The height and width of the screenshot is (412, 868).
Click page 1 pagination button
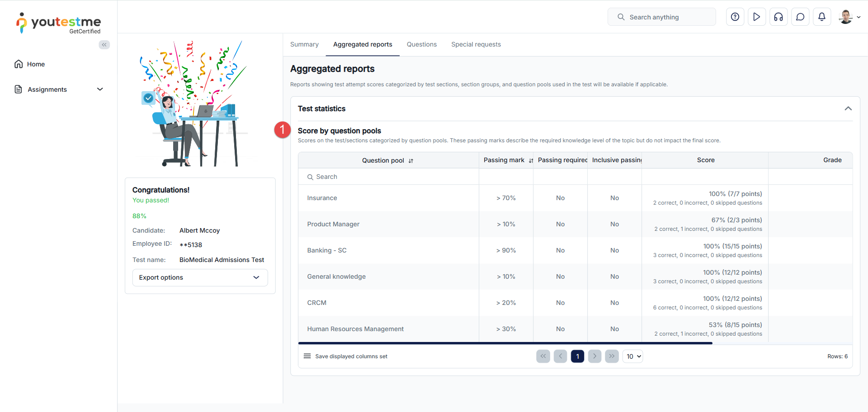point(577,356)
